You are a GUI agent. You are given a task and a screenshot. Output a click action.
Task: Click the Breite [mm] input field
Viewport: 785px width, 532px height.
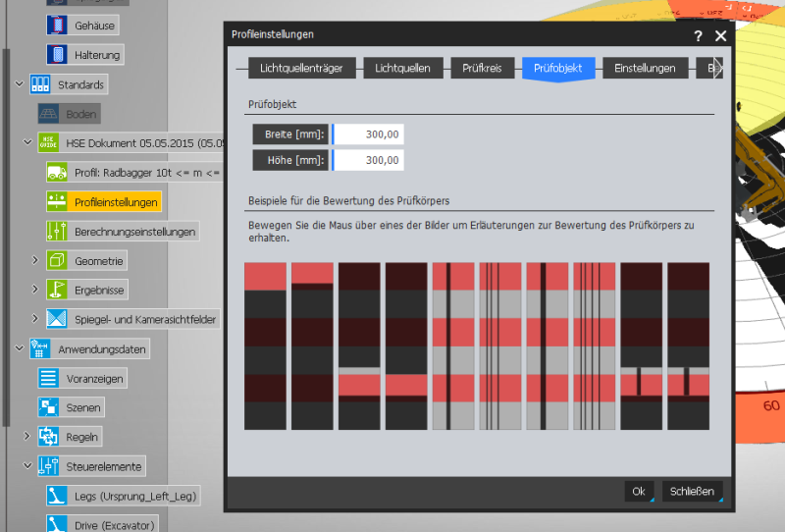(368, 134)
